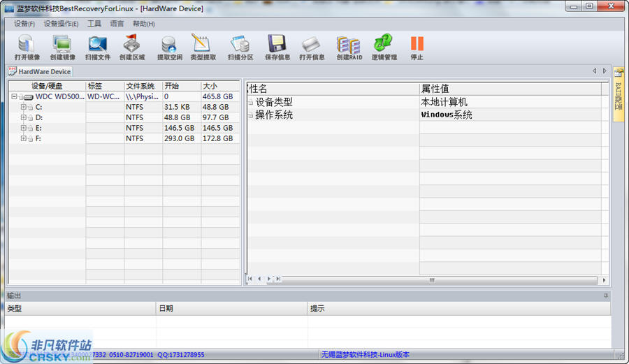Open the RAID配置 side panel tab
The width and height of the screenshot is (629, 364).
[x=619, y=94]
